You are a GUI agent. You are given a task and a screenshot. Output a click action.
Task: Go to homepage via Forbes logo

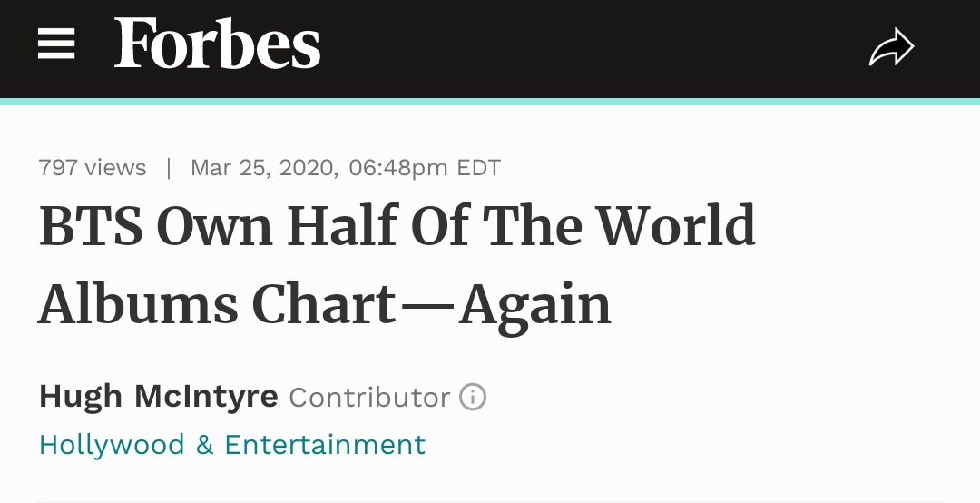tap(217, 44)
